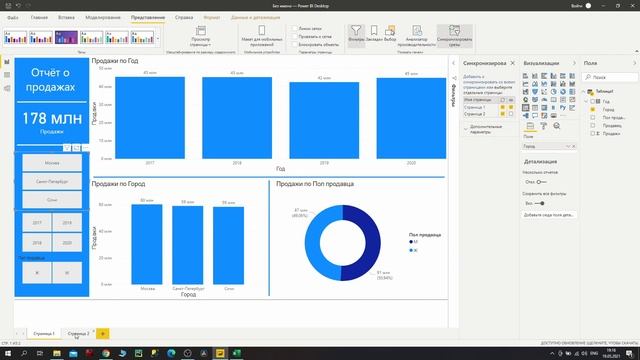Image resolution: width=640 pixels, height=360 pixels.
Task: Select the Pie chart visual icon
Action: pos(553,92)
